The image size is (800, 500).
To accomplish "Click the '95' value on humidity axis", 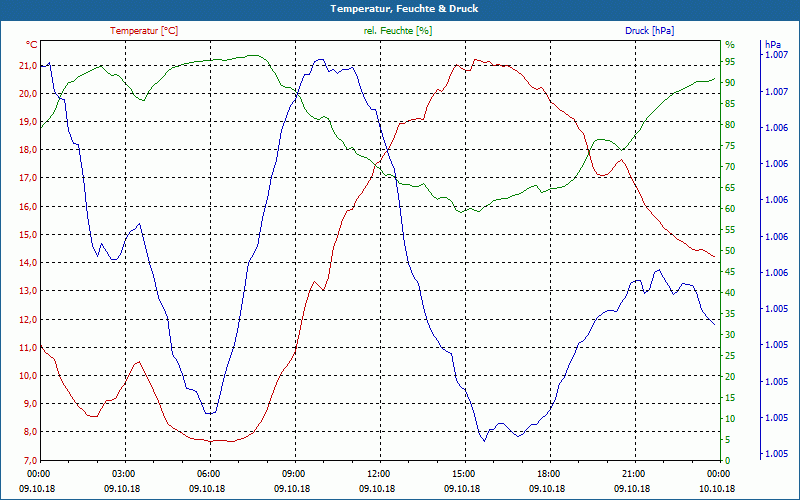I will click(x=730, y=61).
